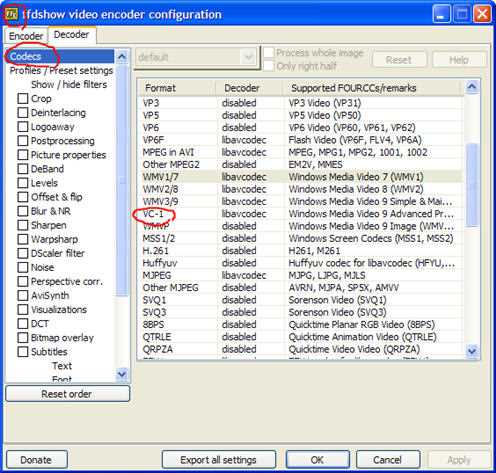The width and height of the screenshot is (496, 473).
Task: Click codec list scroll up arrow
Action: tap(472, 87)
